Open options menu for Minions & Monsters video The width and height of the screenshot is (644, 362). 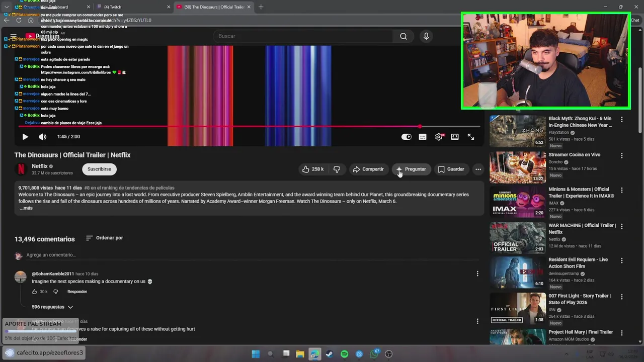tap(622, 191)
